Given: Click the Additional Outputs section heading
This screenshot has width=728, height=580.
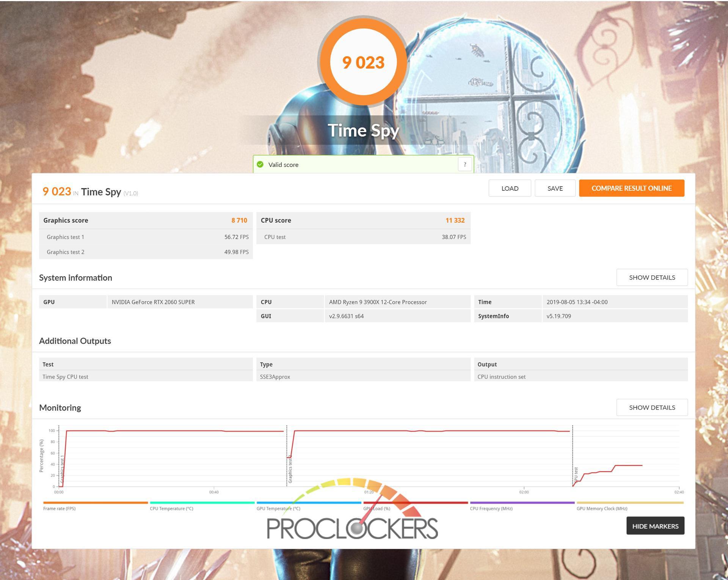Looking at the screenshot, I should (75, 341).
